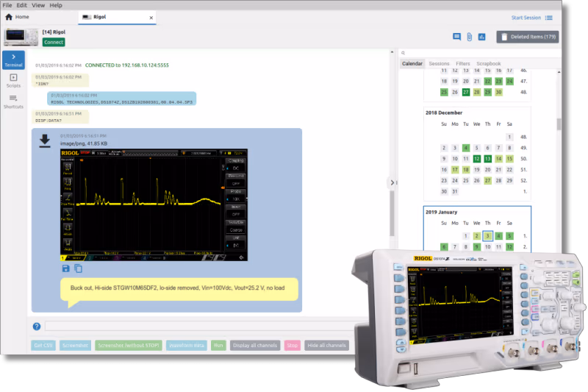588x392 pixels.
Task: Click the DISP:DATA? command entry
Action: click(60, 117)
